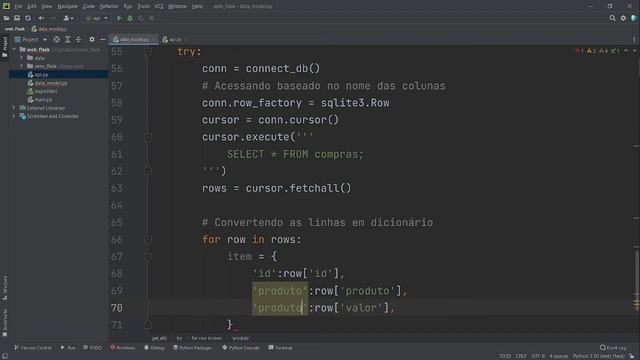Open the run configuration dropdown 'api'
Screen dimensions: 640x360
click(x=97, y=18)
